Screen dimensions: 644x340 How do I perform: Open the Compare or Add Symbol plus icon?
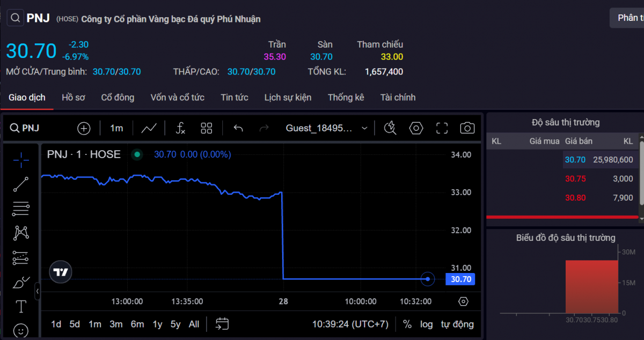coord(84,128)
